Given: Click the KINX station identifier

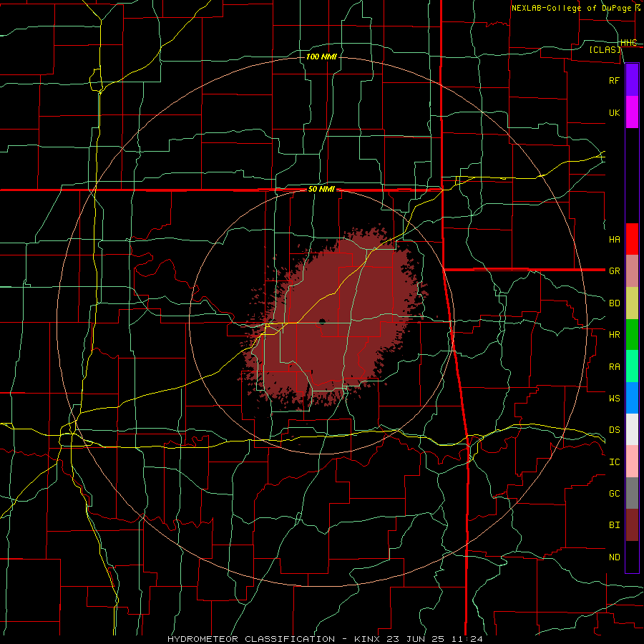Looking at the screenshot, I should click(369, 639).
